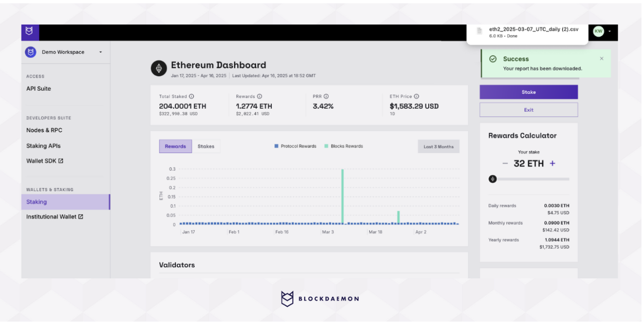This screenshot has width=644, height=323.
Task: Click the Last Updated timestamp text
Action: [x=274, y=76]
